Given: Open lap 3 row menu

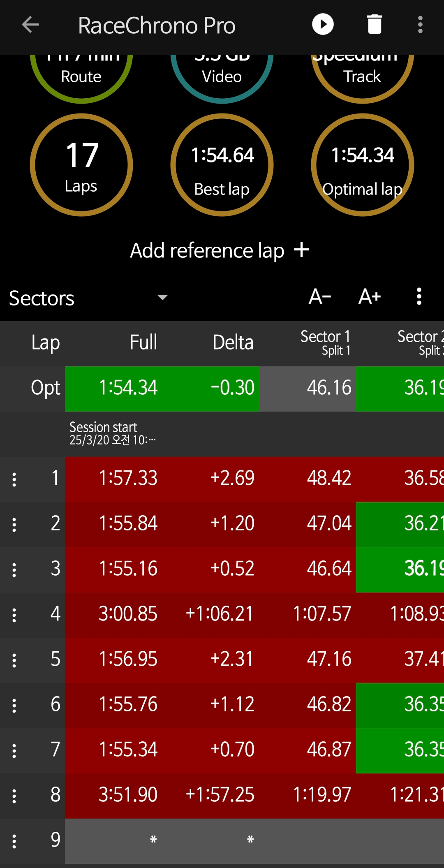Looking at the screenshot, I should coord(14,570).
